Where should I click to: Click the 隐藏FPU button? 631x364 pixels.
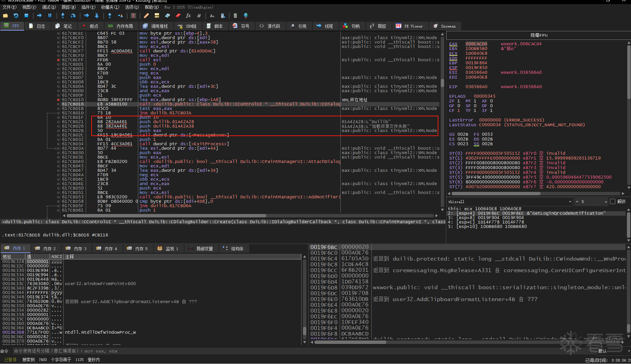click(539, 35)
